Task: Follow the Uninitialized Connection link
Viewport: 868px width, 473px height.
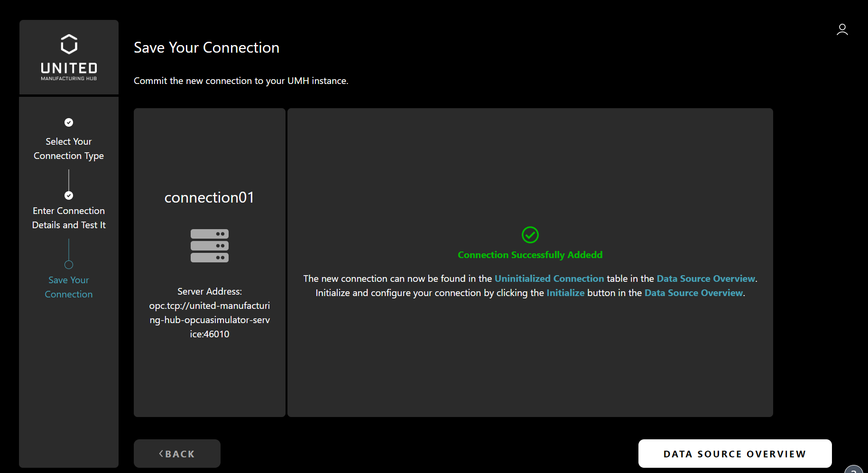Action: coord(549,278)
